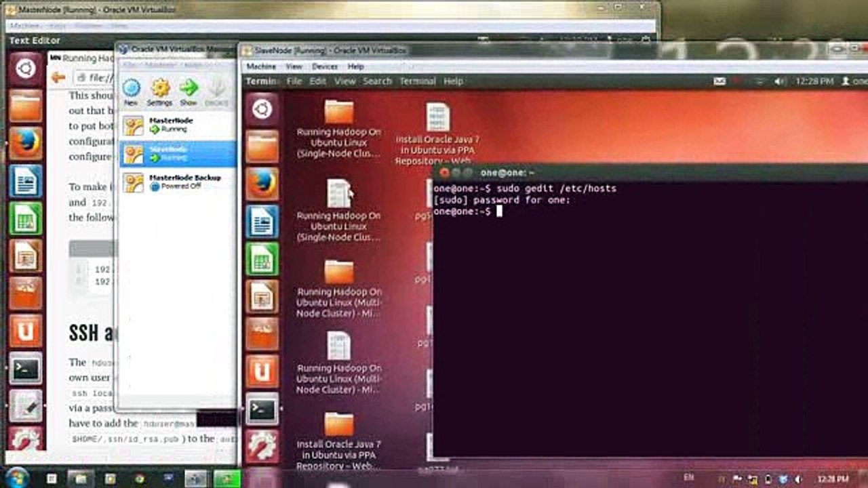Click the 12:28 PM clock in Ubuntu panel
The width and height of the screenshot is (868, 488).
pyautogui.click(x=814, y=81)
